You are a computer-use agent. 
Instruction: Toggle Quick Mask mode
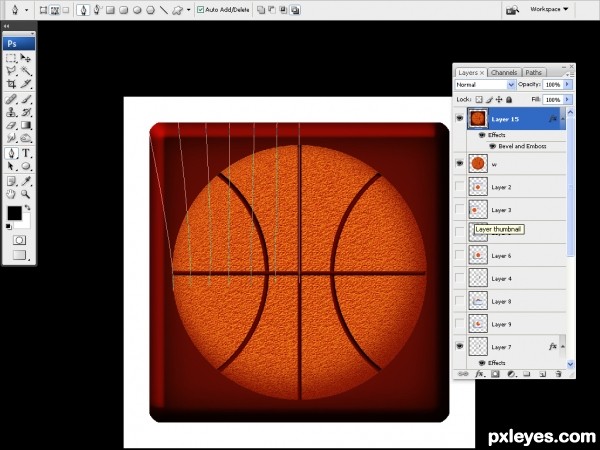click(x=19, y=240)
